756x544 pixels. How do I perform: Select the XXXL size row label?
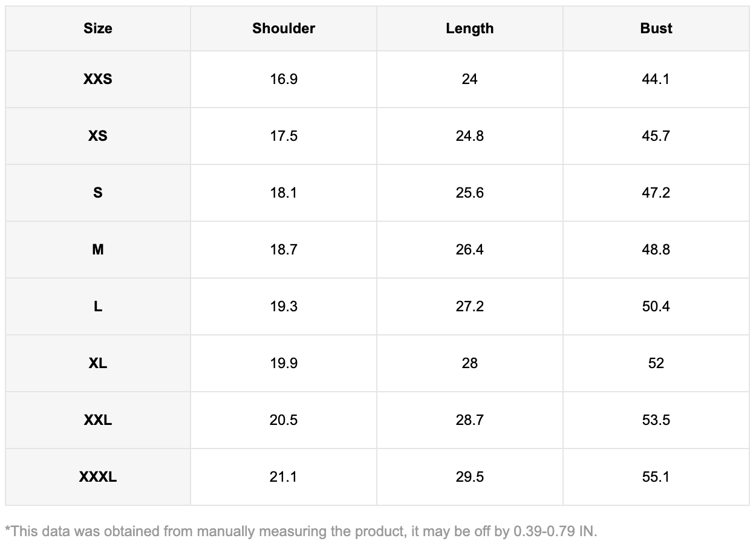tap(98, 477)
